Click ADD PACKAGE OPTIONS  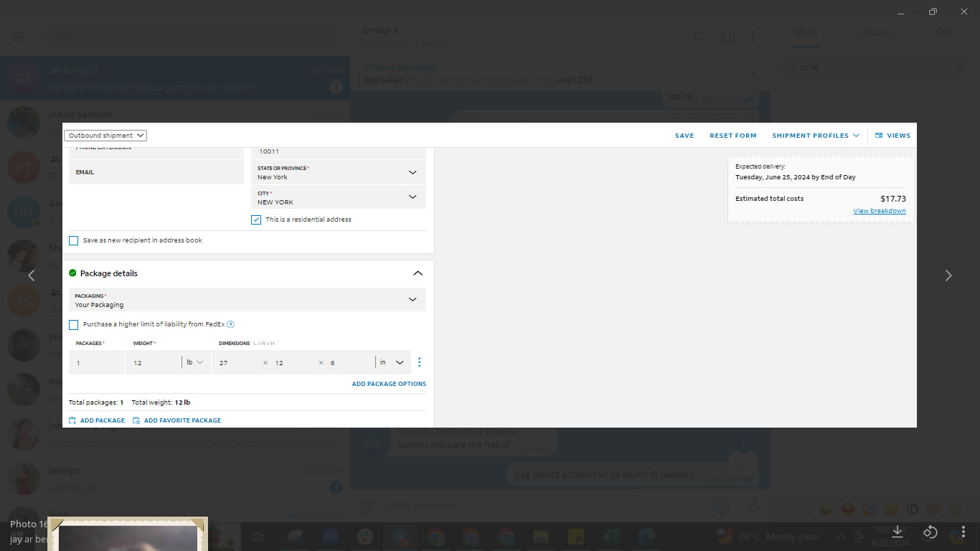(x=389, y=384)
